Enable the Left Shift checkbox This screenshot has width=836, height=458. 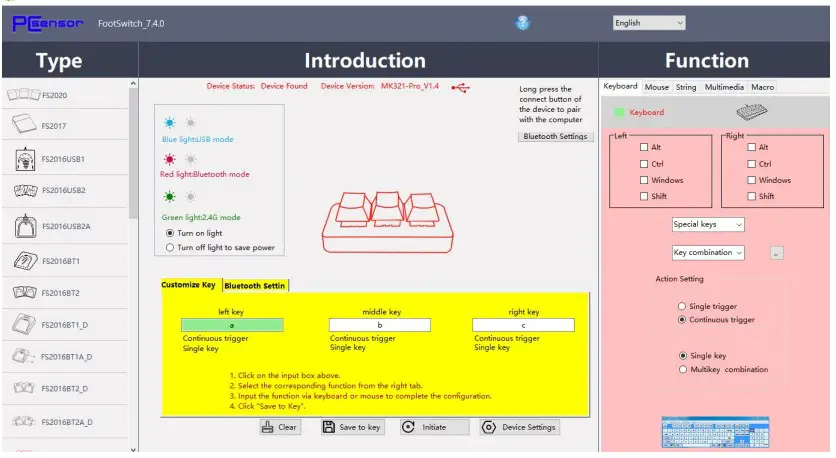644,196
